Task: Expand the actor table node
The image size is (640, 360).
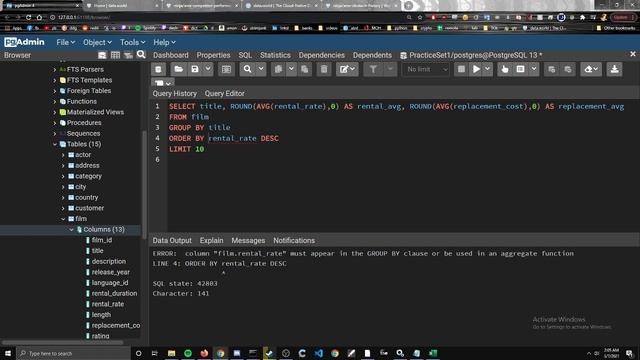Action: point(63,155)
